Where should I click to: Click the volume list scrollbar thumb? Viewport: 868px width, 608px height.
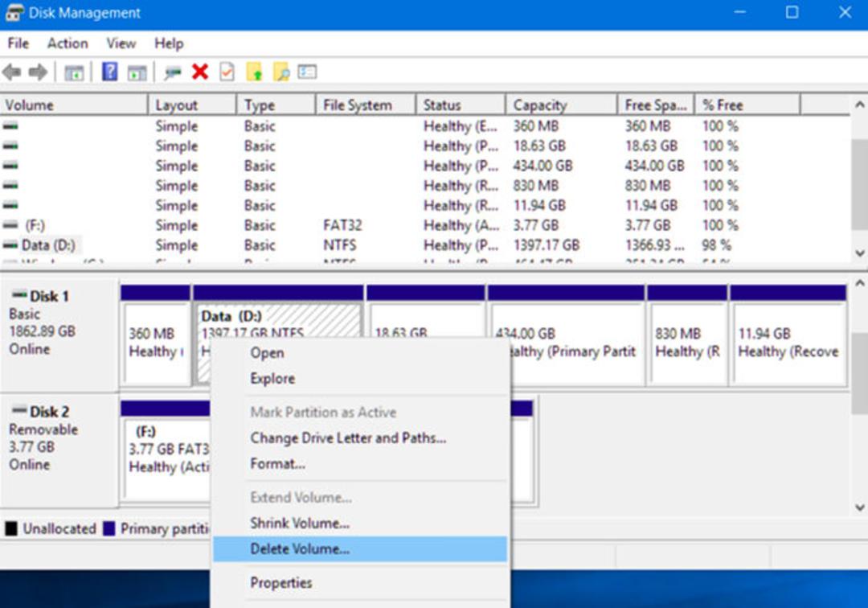pyautogui.click(x=859, y=184)
